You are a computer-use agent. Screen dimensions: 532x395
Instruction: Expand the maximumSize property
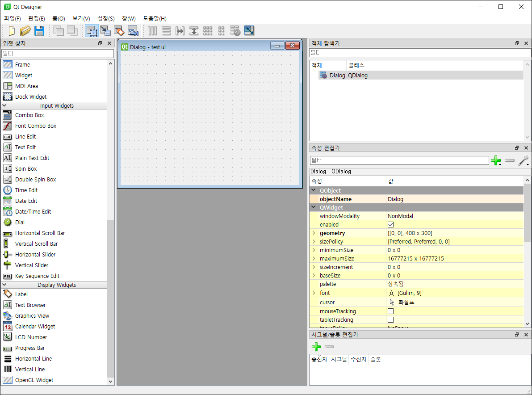coord(314,259)
